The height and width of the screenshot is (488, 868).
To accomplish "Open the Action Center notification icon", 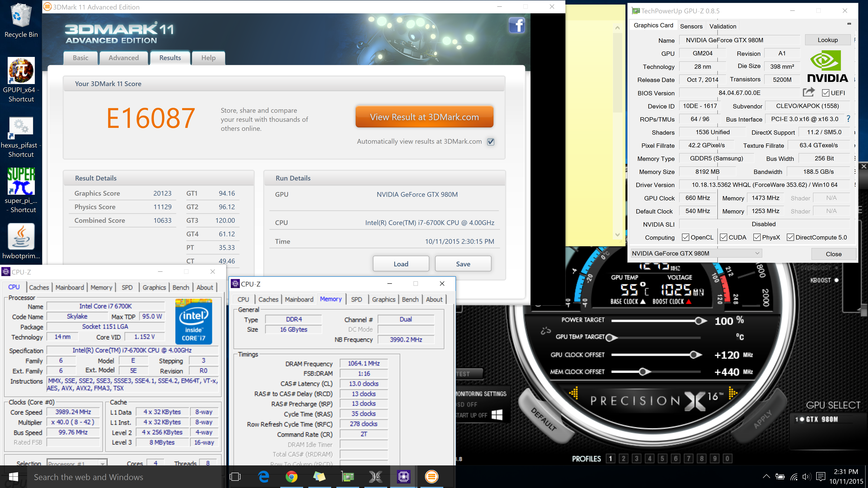I will [x=821, y=476].
